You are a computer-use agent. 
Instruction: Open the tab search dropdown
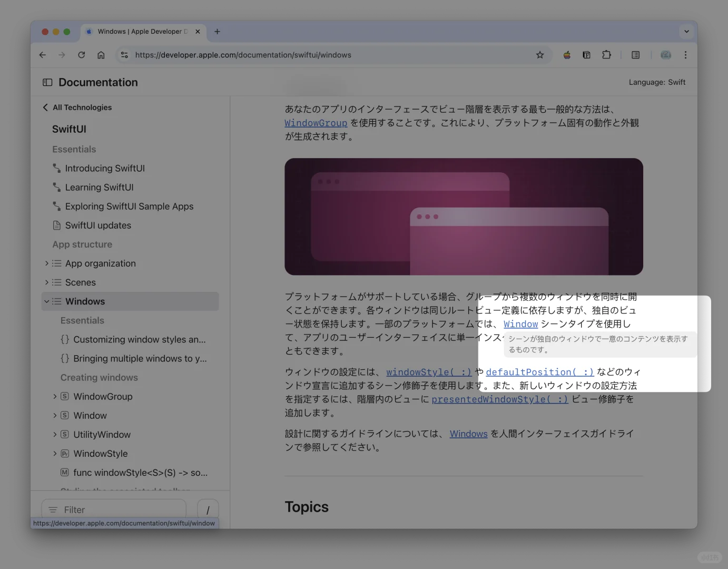(x=686, y=32)
